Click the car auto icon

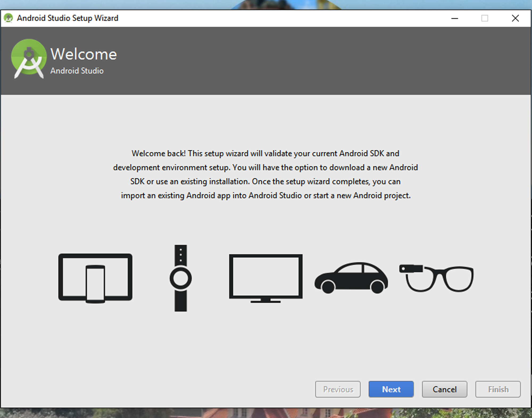tap(351, 278)
